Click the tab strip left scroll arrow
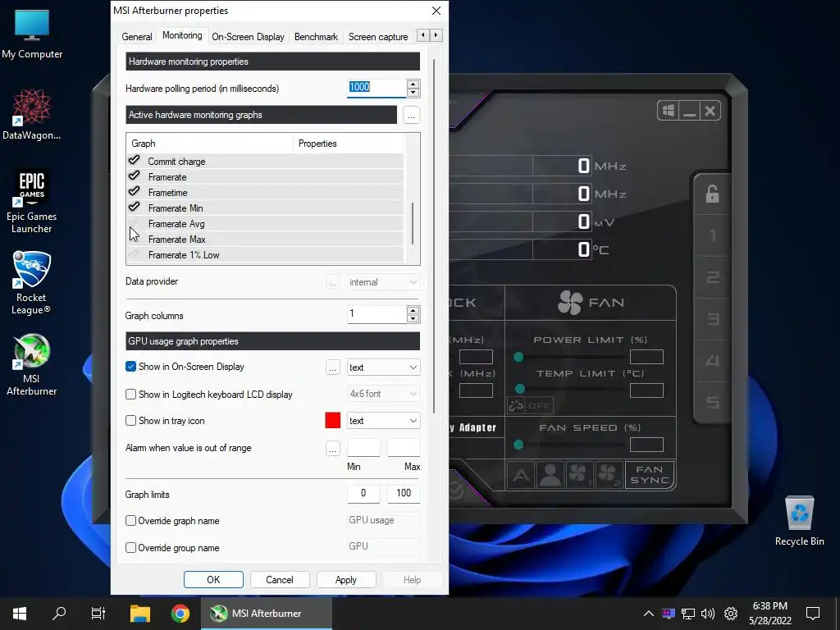This screenshot has height=630, width=840. (423, 35)
